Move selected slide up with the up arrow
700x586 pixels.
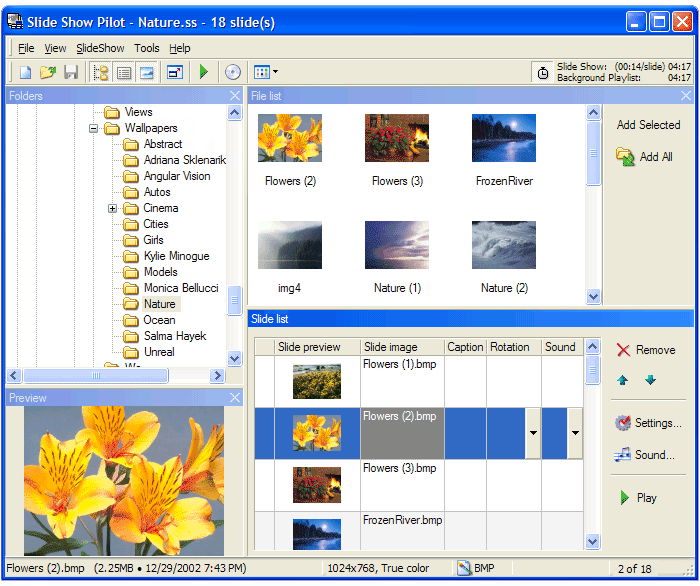(623, 380)
